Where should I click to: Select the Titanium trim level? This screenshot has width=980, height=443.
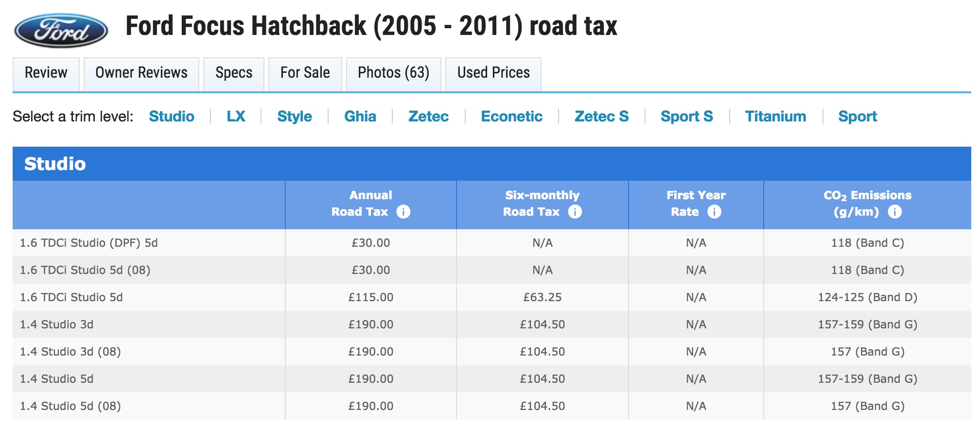click(776, 117)
